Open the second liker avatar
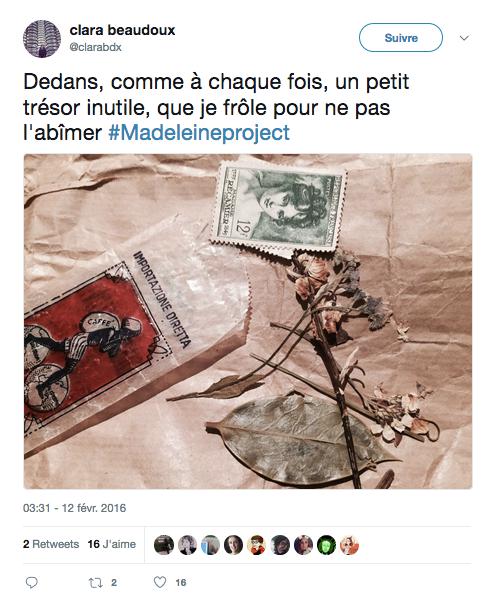 (187, 545)
